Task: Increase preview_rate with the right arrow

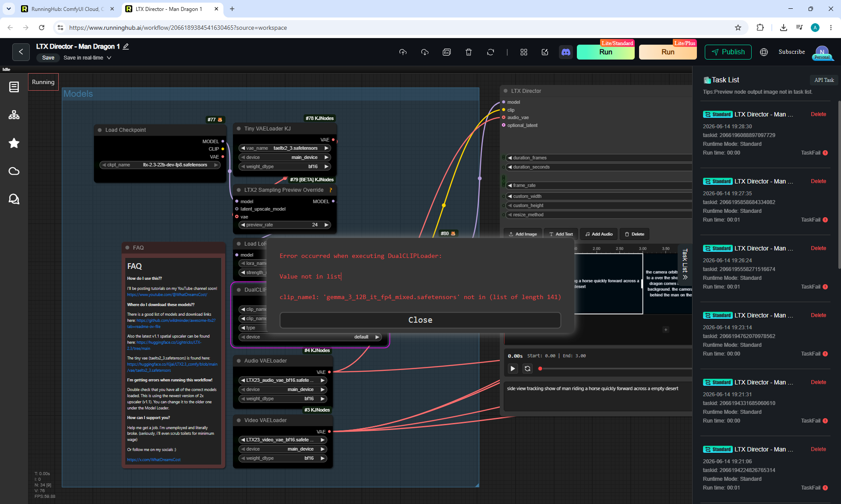Action: (326, 225)
